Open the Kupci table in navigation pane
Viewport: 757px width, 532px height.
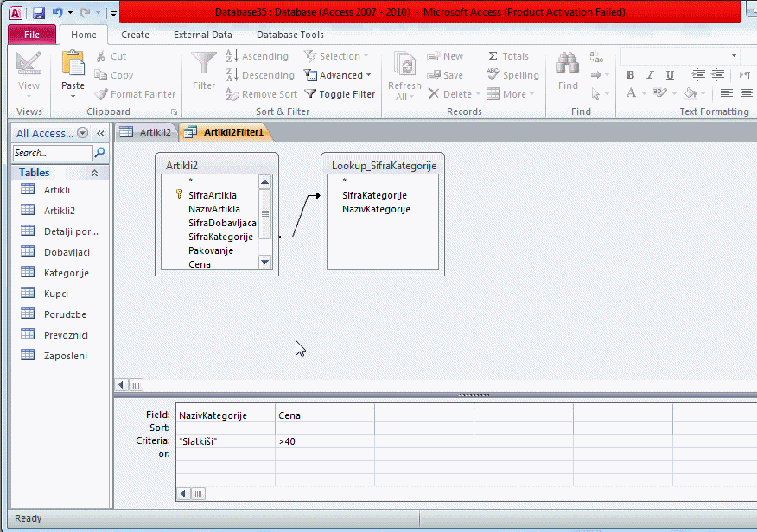coord(56,294)
